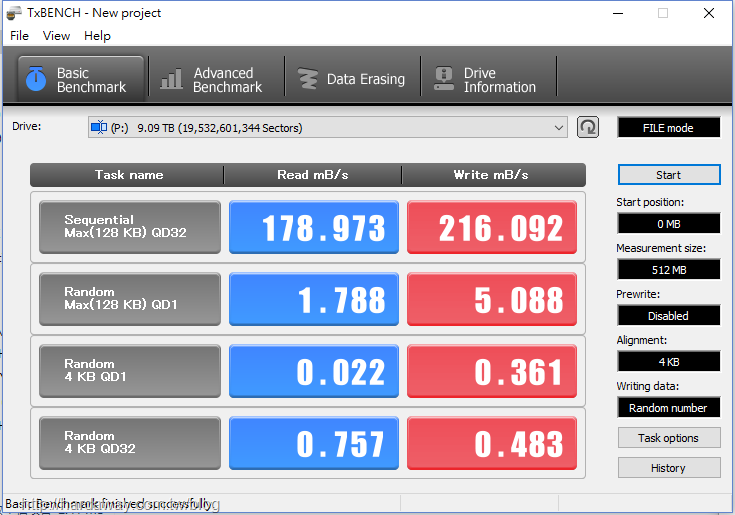The height and width of the screenshot is (515, 735).
Task: Click the Random 4 KB QD32 task button
Action: pyautogui.click(x=130, y=443)
